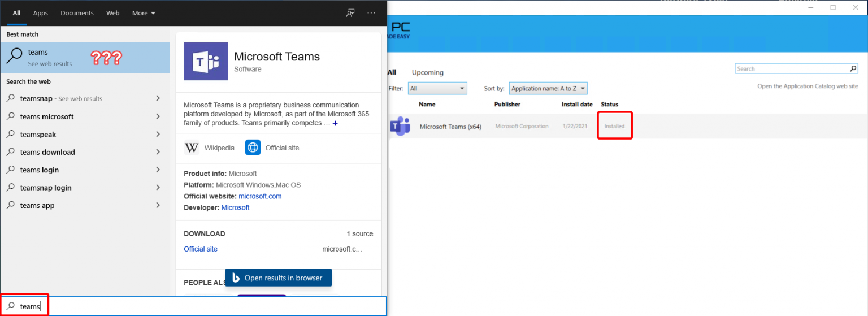This screenshot has height=316, width=868.
Task: Select the Apps search tab
Action: click(41, 13)
